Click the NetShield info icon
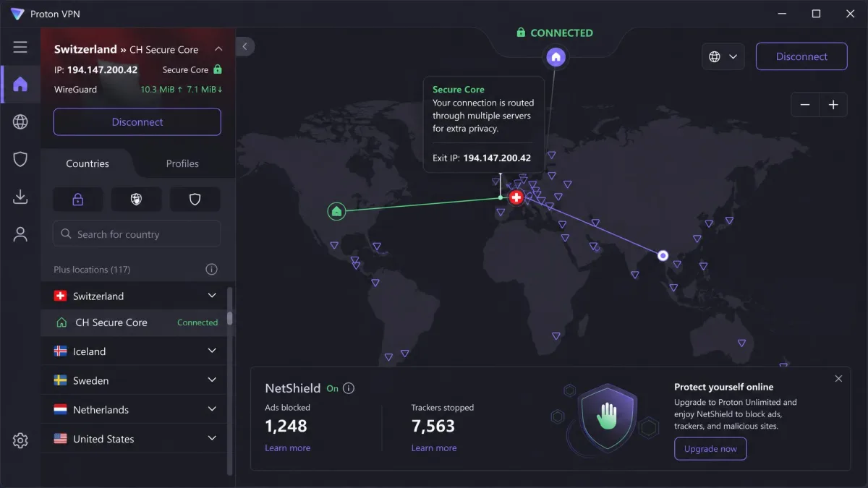The height and width of the screenshot is (488, 868). pos(349,388)
